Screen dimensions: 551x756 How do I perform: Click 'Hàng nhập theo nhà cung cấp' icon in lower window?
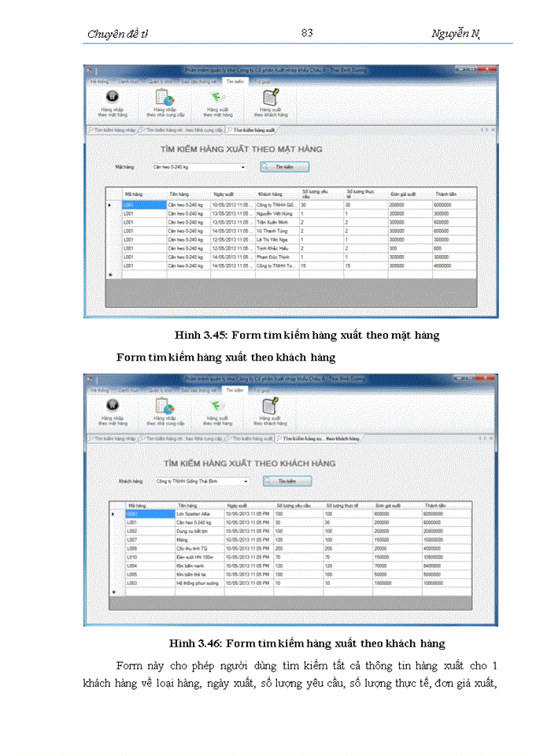click(165, 406)
